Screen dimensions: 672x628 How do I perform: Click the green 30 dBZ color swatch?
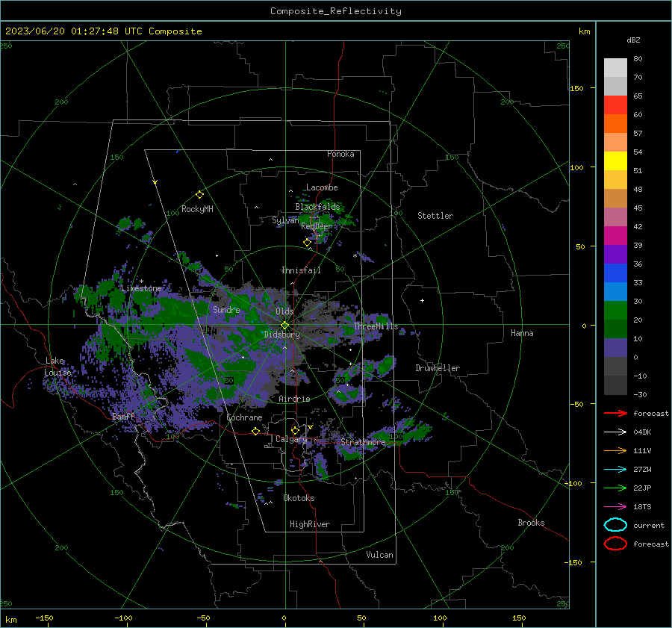(615, 311)
